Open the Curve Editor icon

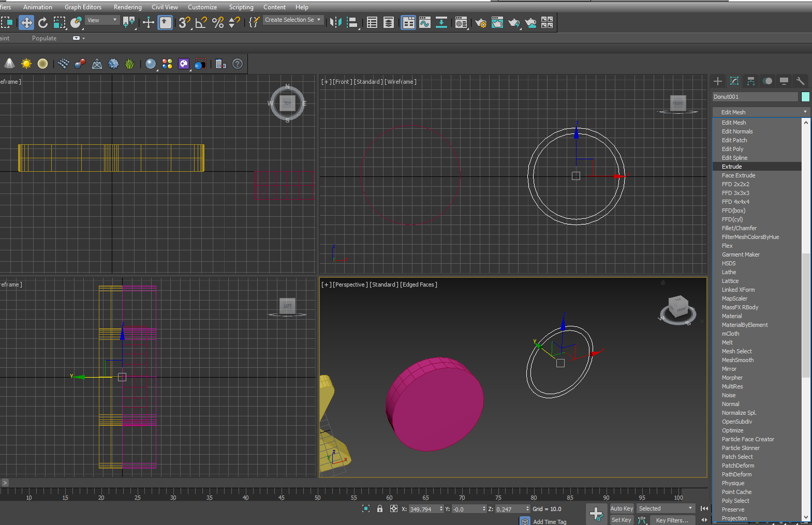click(425, 22)
